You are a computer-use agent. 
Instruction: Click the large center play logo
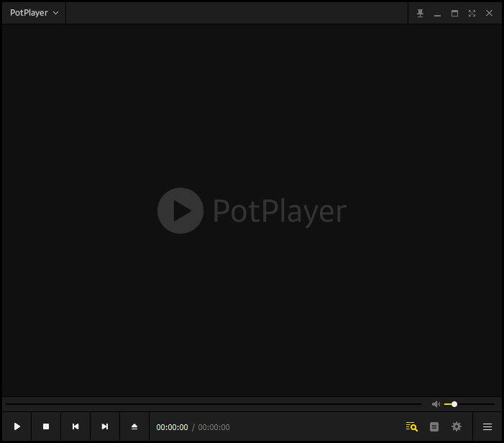tap(180, 211)
